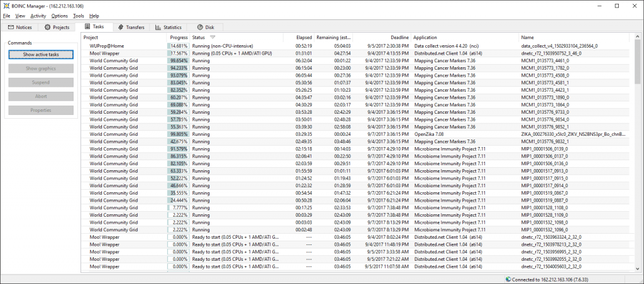
Task: Select task dnetc_r72_1504005603_2_32_0
Action: [355, 266]
